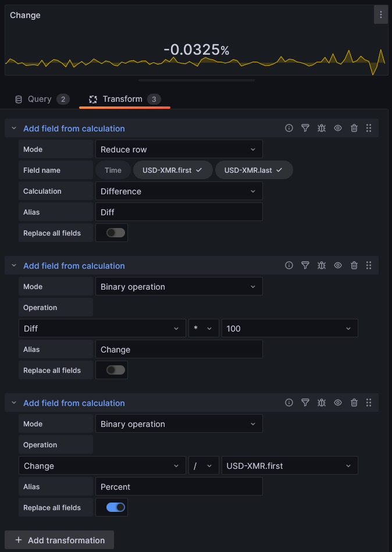Click the Add transformation button
The height and width of the screenshot is (552, 392).
tap(59, 540)
